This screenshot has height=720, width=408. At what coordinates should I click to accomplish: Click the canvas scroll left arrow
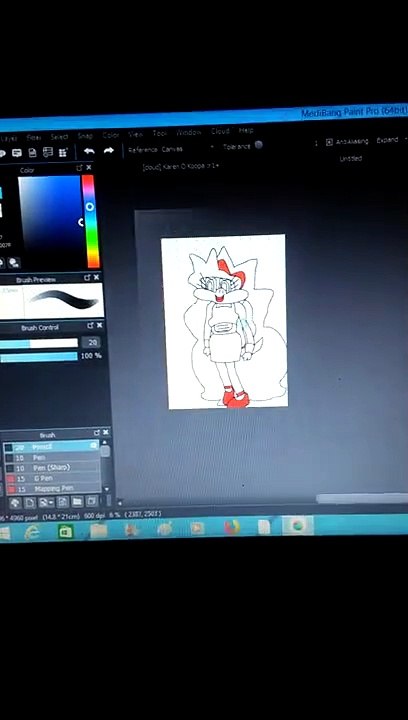click(119, 503)
